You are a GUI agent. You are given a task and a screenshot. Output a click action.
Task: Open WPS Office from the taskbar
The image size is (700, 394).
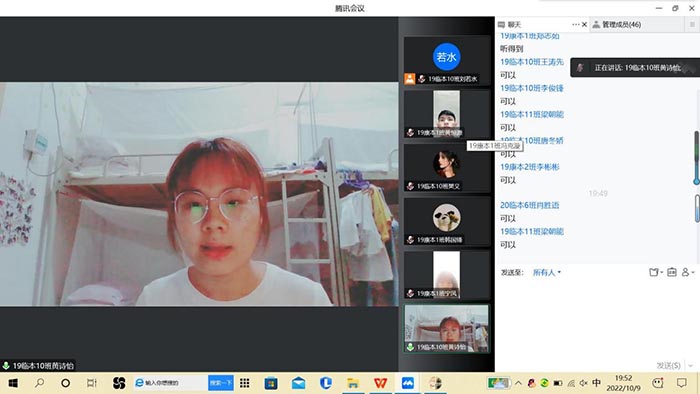pos(380,383)
